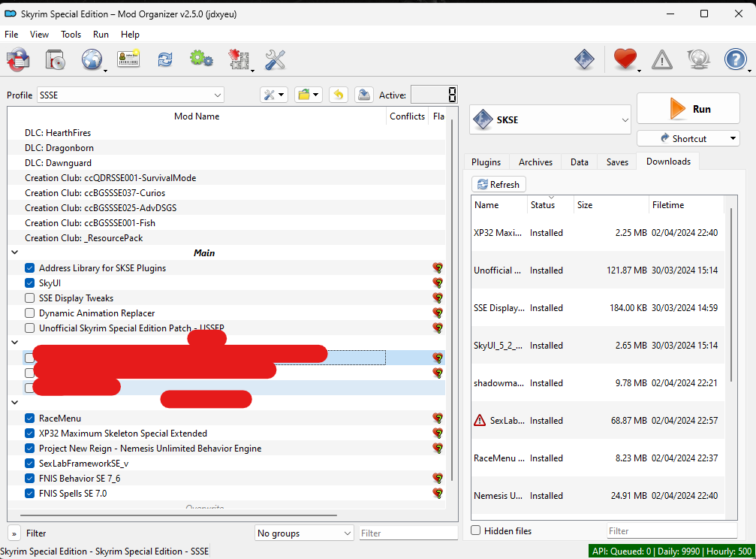Switch to the Data tab

coord(579,162)
